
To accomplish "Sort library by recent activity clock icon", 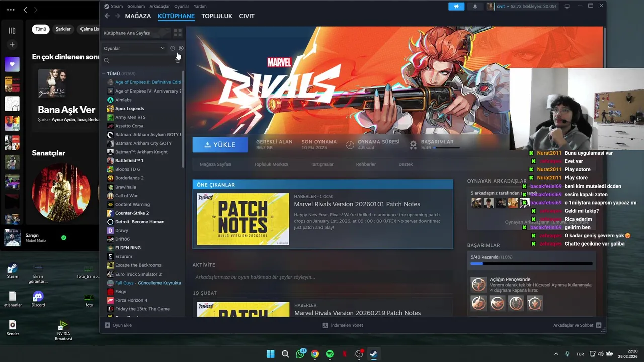I will (x=172, y=48).
